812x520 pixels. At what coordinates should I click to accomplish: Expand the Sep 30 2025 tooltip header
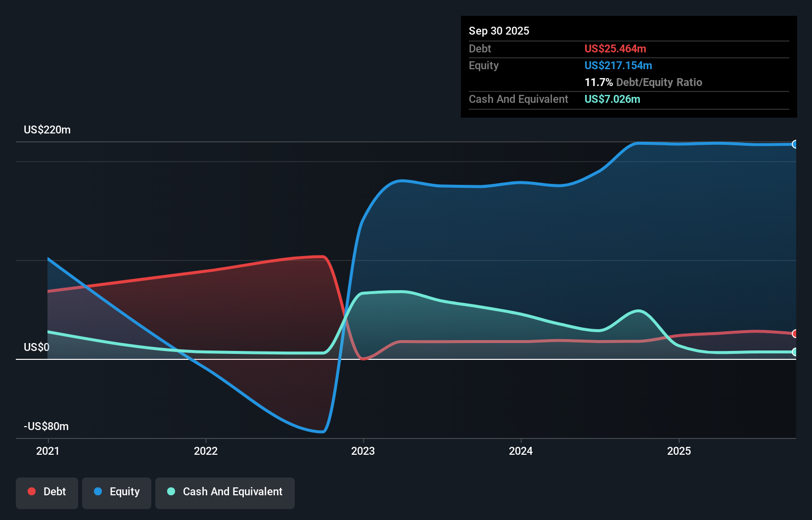point(499,31)
